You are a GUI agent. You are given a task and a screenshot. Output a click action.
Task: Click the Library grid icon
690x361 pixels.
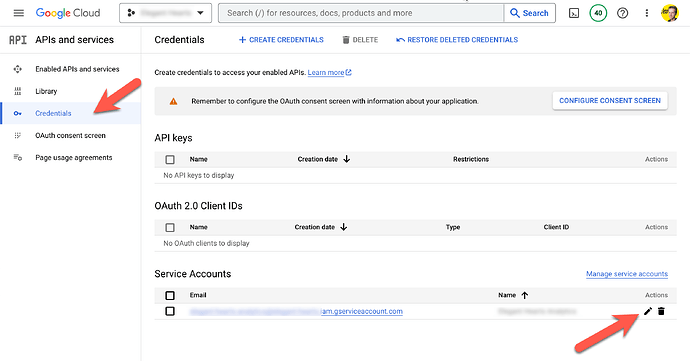click(x=18, y=91)
